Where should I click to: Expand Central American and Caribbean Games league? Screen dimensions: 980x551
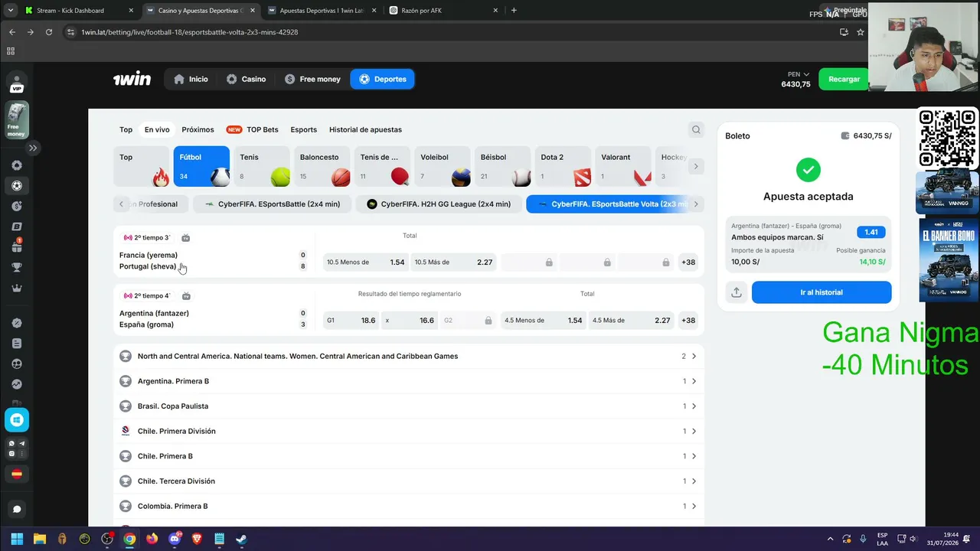tap(409, 356)
